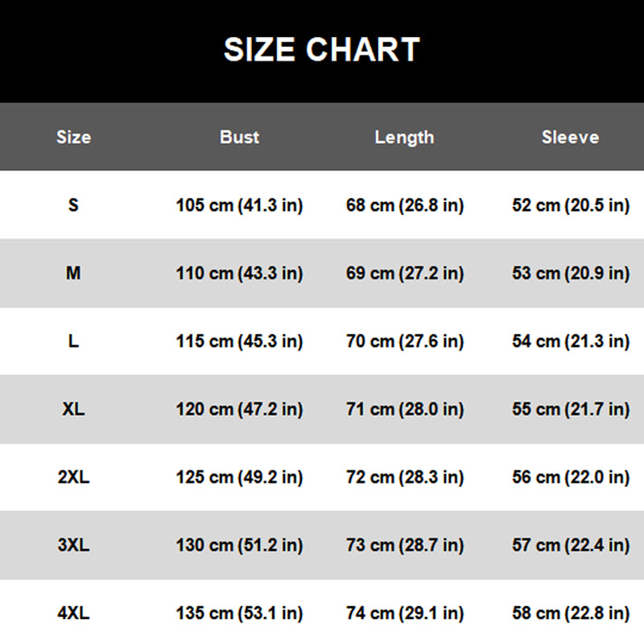Click the SIZE CHART title
Image resolution: width=644 pixels, height=644 pixels.
click(321, 50)
